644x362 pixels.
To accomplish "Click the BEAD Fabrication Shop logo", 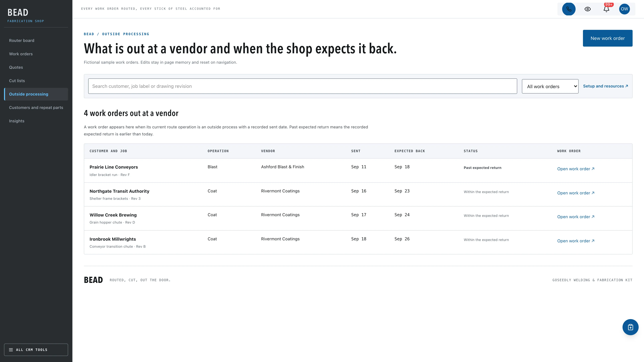I will 26,15.
